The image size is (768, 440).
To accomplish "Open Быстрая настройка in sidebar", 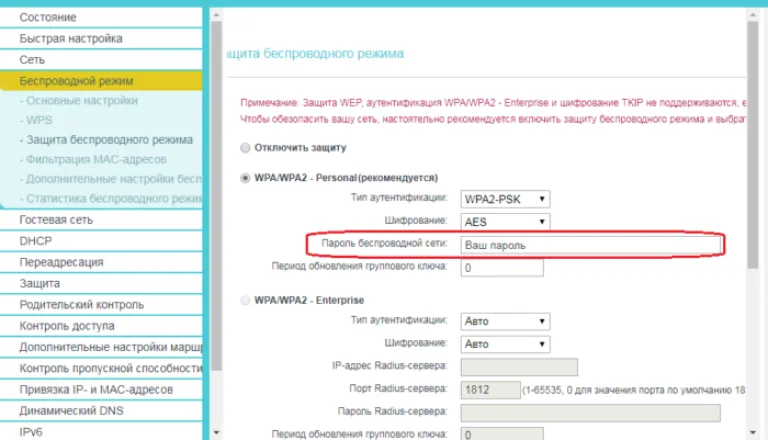I will click(101, 39).
